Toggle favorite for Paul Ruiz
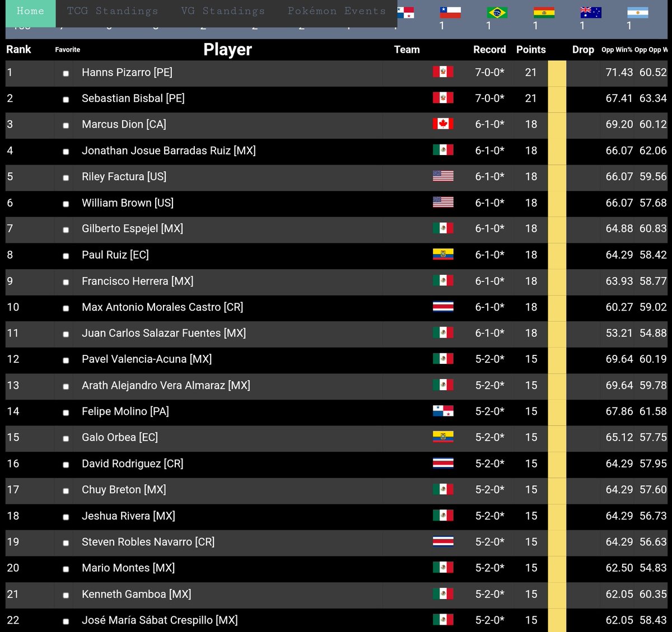This screenshot has width=672, height=632. pyautogui.click(x=66, y=256)
